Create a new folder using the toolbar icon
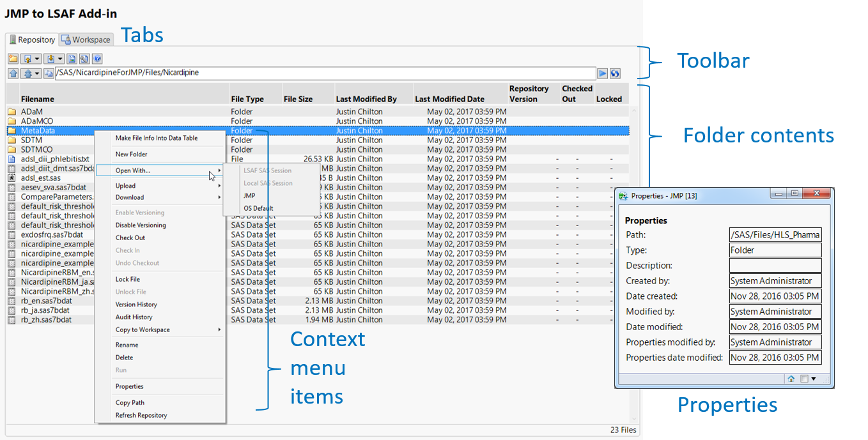Screen dimensions: 868x440 [x=13, y=58]
